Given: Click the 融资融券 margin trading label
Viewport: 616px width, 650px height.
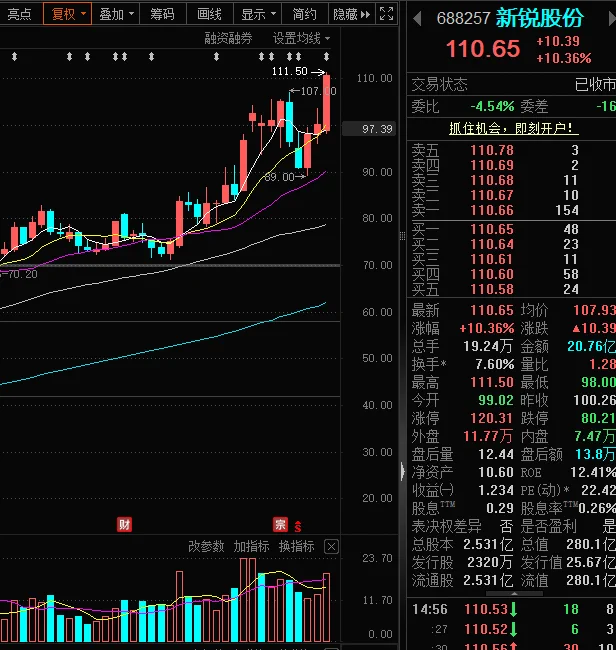Looking at the screenshot, I should [228, 39].
